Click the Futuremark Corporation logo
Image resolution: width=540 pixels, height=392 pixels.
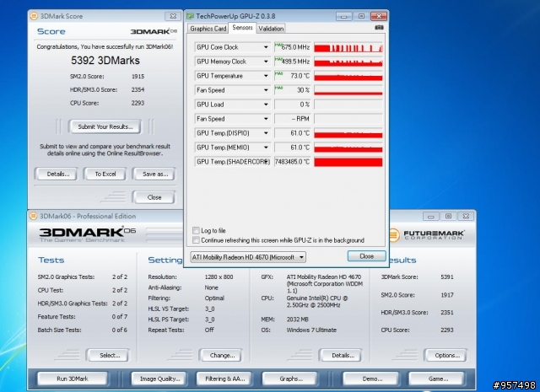[427, 235]
